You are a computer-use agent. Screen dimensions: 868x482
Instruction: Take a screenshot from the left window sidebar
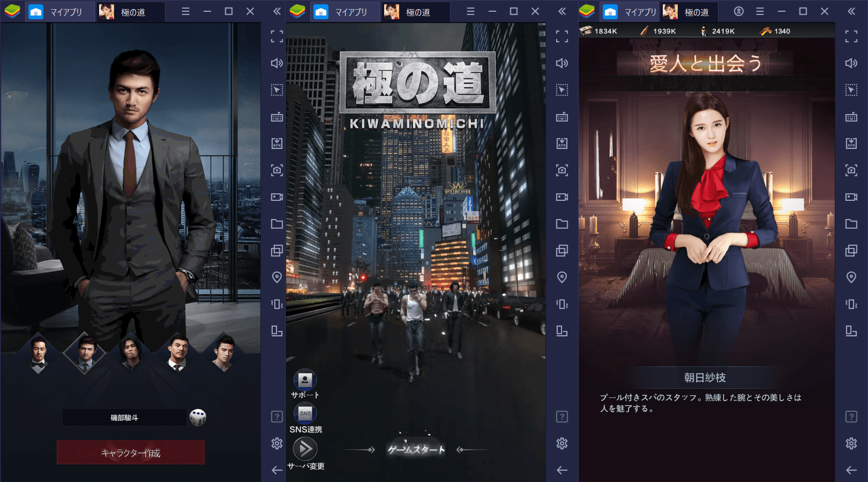[x=277, y=170]
